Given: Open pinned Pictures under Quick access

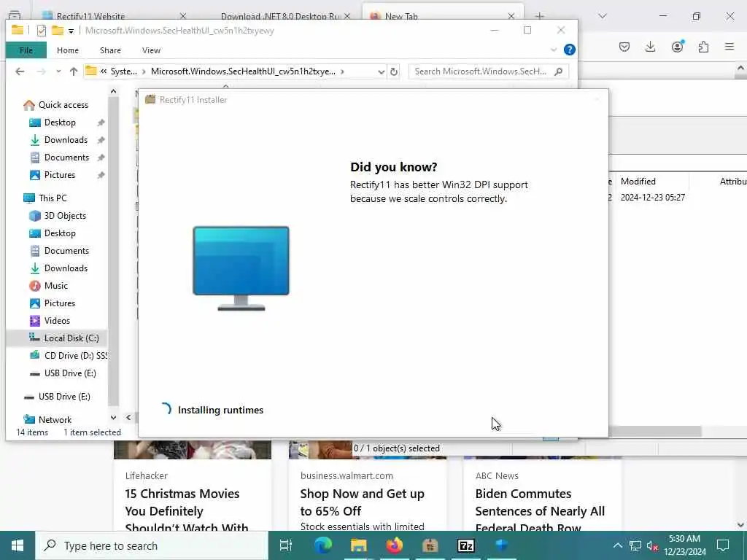Looking at the screenshot, I should (x=60, y=175).
